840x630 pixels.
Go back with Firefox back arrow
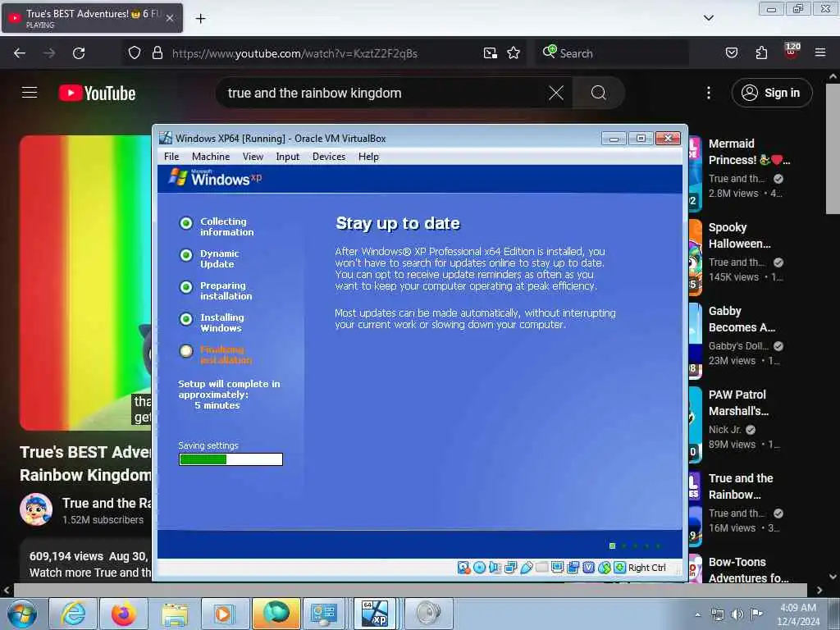pos(20,53)
